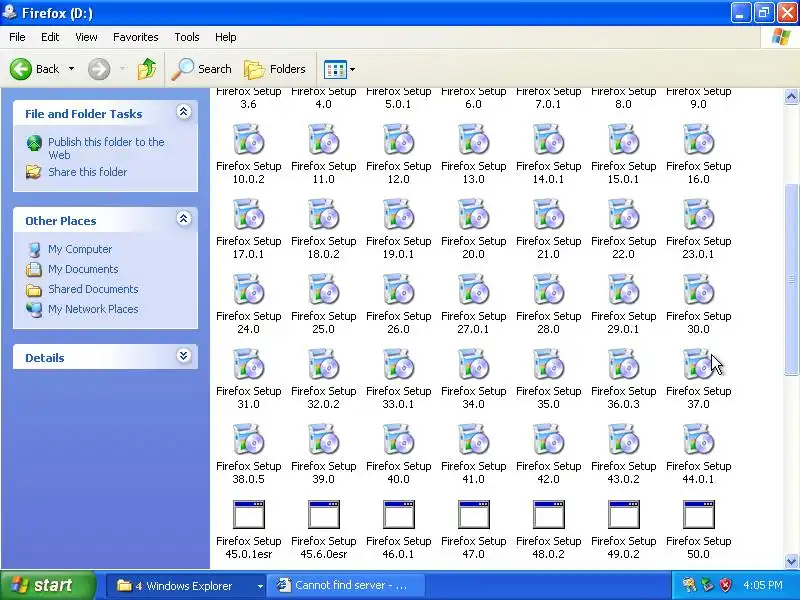Select the Firefox Setup 16.0 installer icon
800x600 pixels.
tap(698, 139)
